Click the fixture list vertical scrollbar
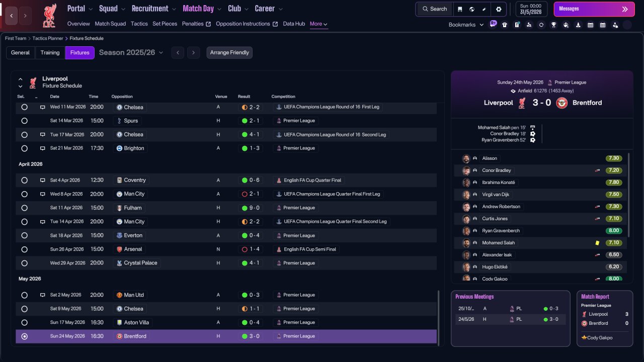 pos(439,318)
